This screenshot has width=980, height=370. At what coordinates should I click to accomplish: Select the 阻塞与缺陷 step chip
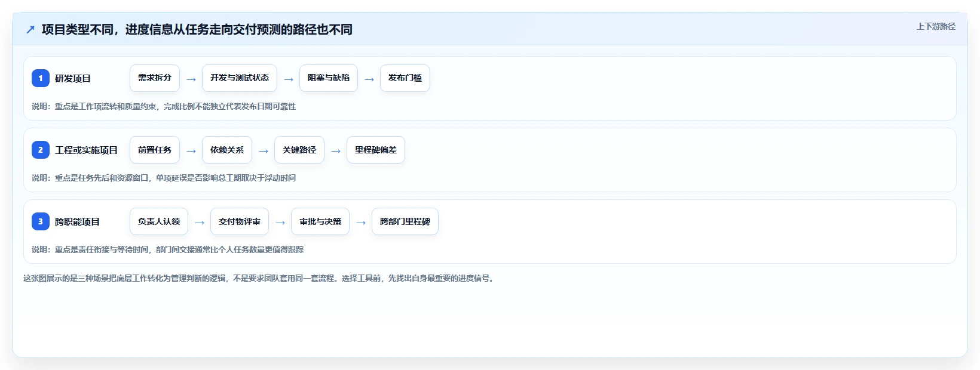329,78
